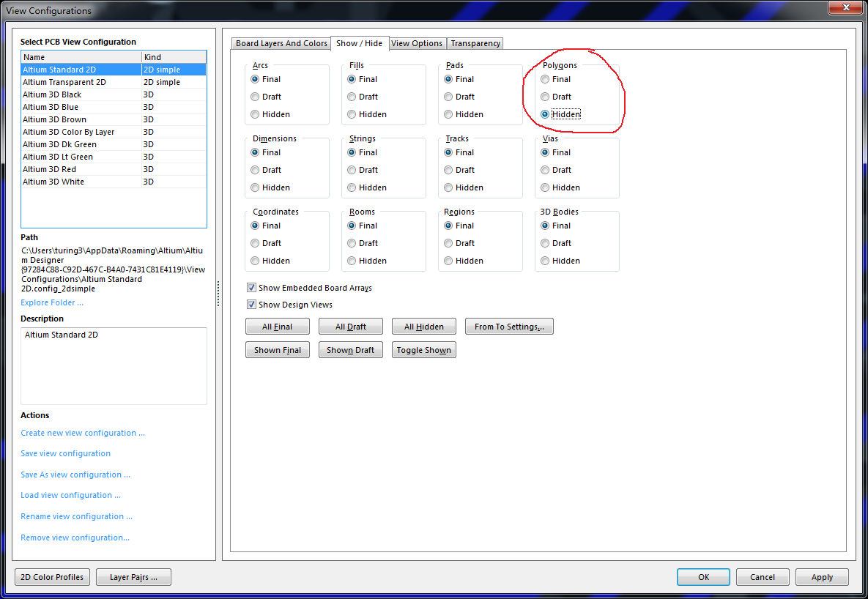
Task: Uncheck Show Design Views
Action: pyautogui.click(x=252, y=305)
